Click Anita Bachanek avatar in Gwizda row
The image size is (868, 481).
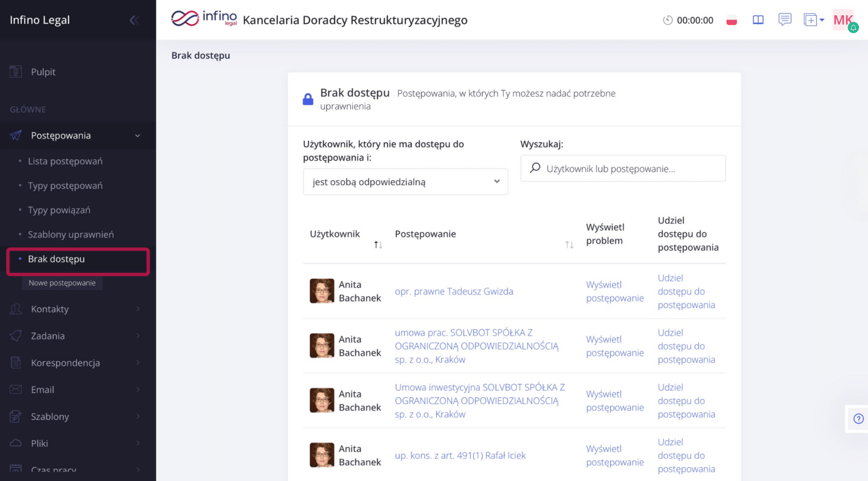[322, 291]
